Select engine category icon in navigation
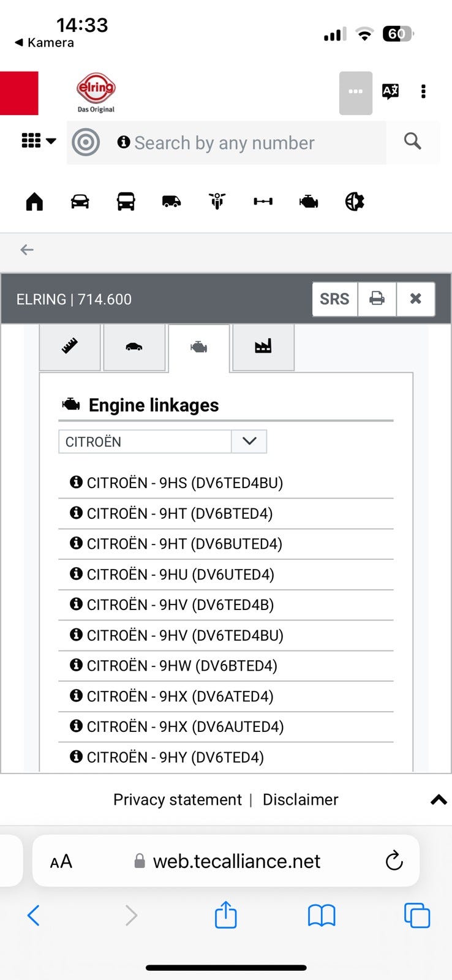The width and height of the screenshot is (452, 980). [309, 202]
